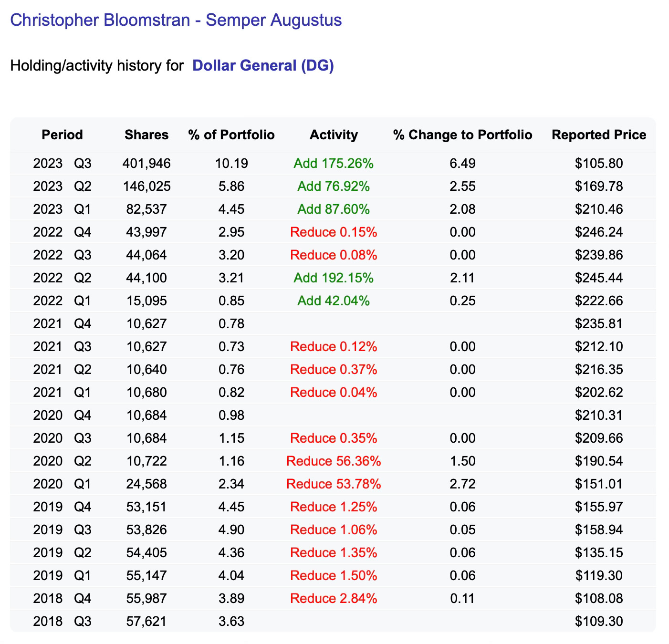
Task: Click the 54,405 shares value
Action: pyautogui.click(x=146, y=553)
